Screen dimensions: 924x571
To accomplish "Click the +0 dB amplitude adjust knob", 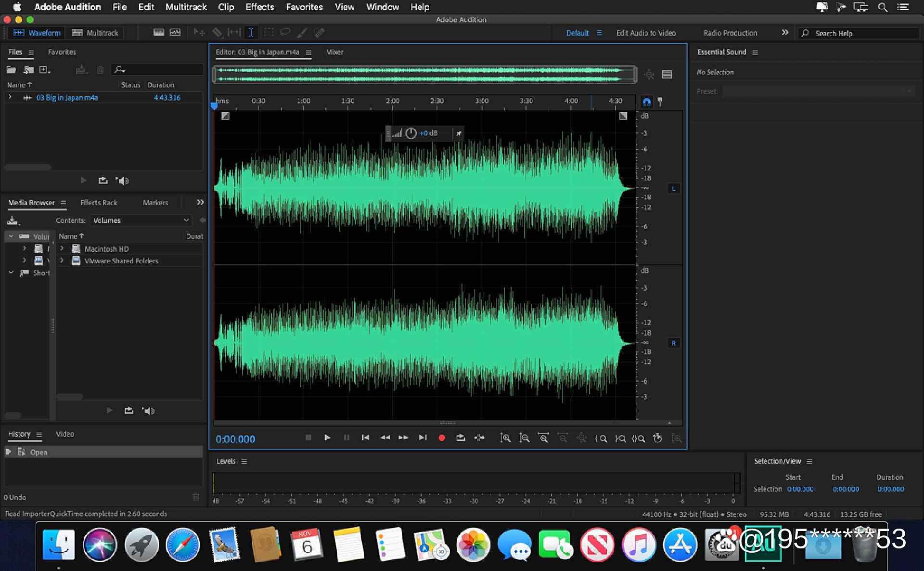I will 411,133.
